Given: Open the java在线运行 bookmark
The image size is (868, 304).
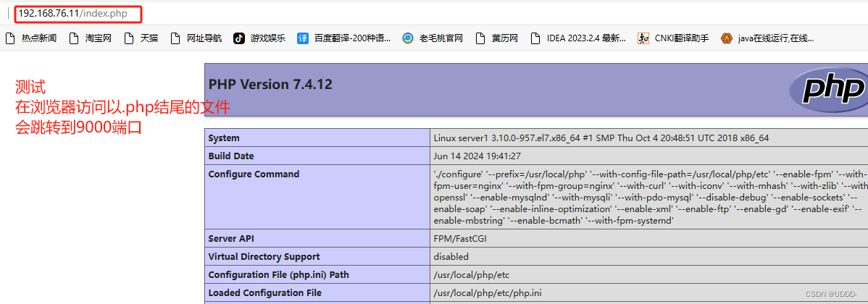Looking at the screenshot, I should click(768, 38).
